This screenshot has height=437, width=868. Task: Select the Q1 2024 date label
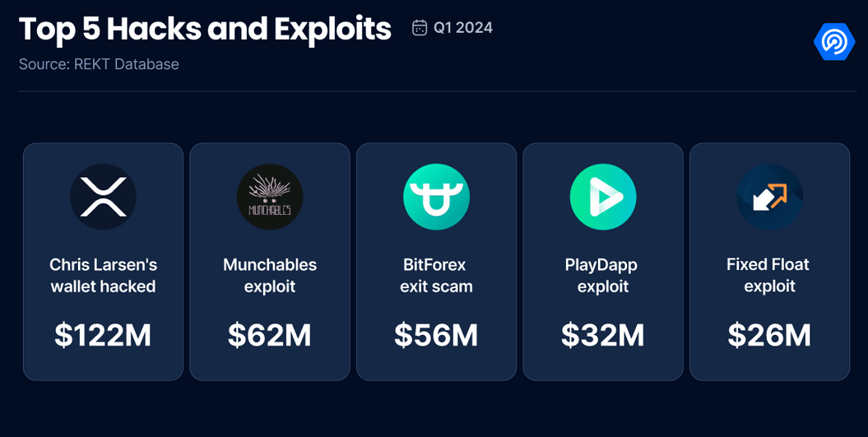[x=462, y=28]
